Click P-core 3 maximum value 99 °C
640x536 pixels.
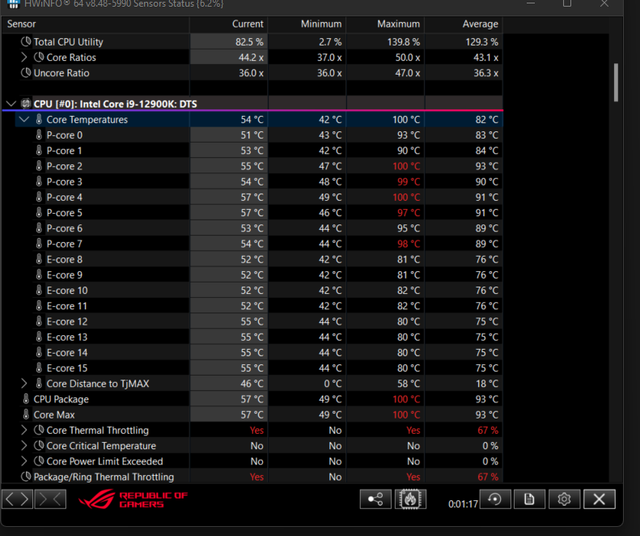[x=408, y=182]
